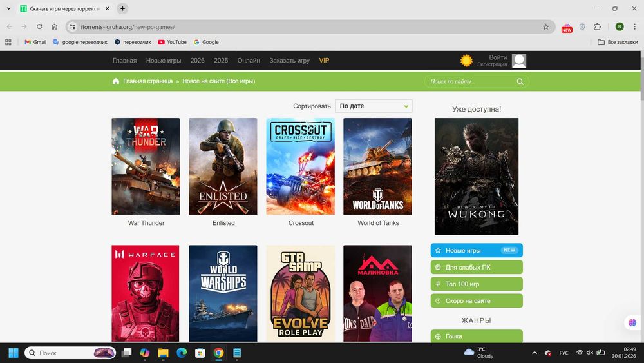644x363 pixels.
Task: Open the notepad app on taskbar
Action: (237, 353)
